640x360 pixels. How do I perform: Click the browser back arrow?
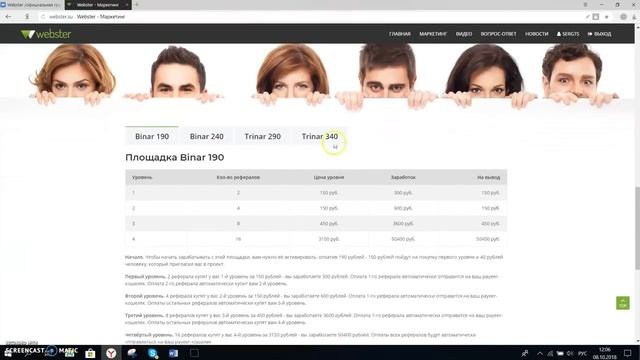[x=9, y=17]
